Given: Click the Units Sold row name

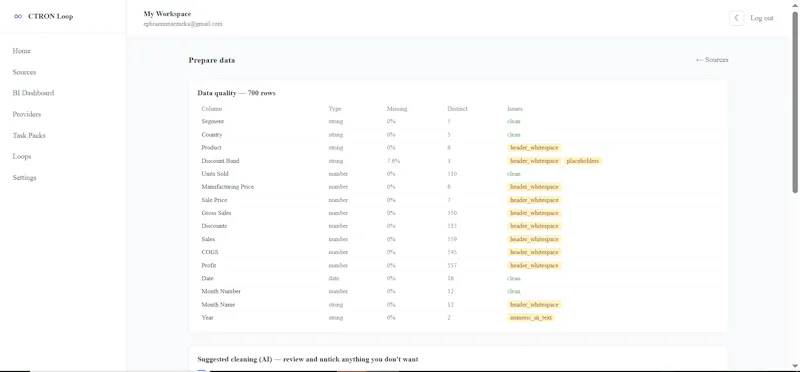Looking at the screenshot, I should pos(215,173).
